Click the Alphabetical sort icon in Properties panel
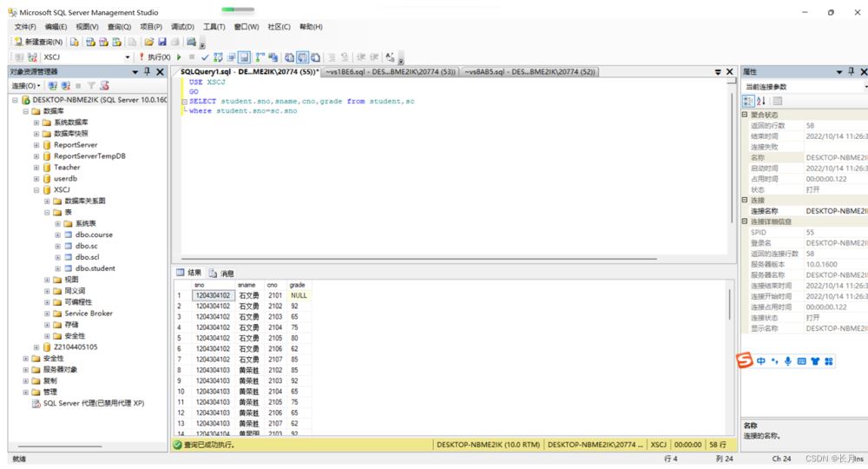Viewport: 868px width, 469px height. click(x=762, y=102)
